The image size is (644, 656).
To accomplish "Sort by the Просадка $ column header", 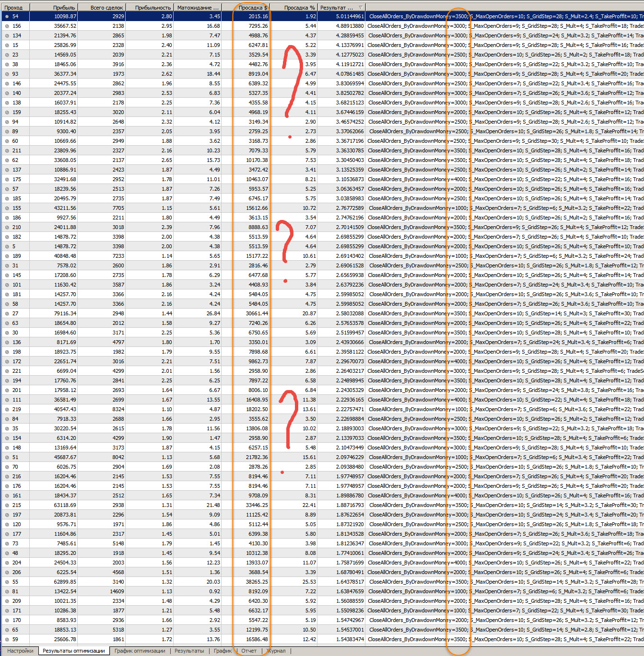I will (x=246, y=8).
